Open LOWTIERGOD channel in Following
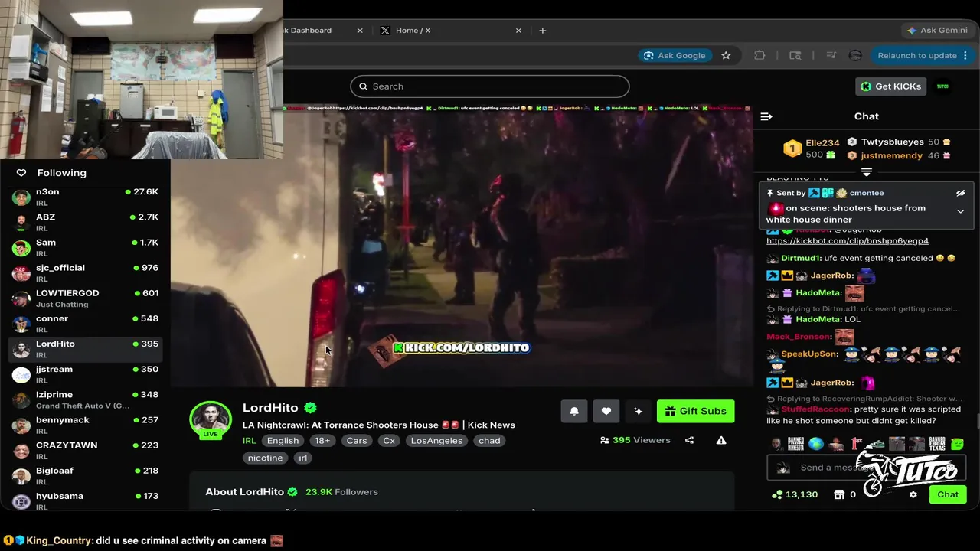The width and height of the screenshot is (980, 551). 86,298
